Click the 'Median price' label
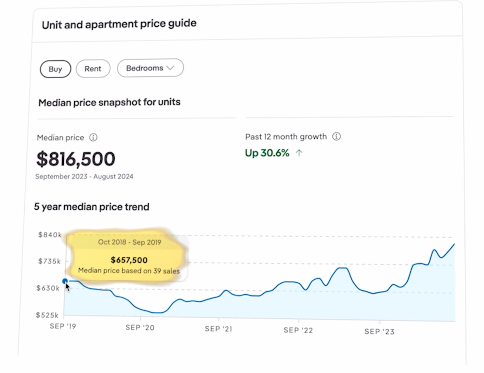484x373 pixels. pos(60,138)
